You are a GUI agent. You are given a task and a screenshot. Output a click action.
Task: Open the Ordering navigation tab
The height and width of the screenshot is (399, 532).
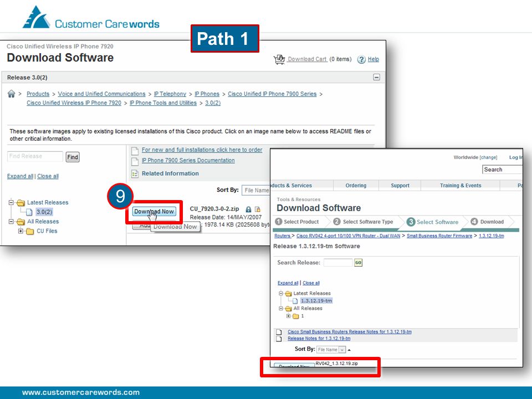pos(356,186)
